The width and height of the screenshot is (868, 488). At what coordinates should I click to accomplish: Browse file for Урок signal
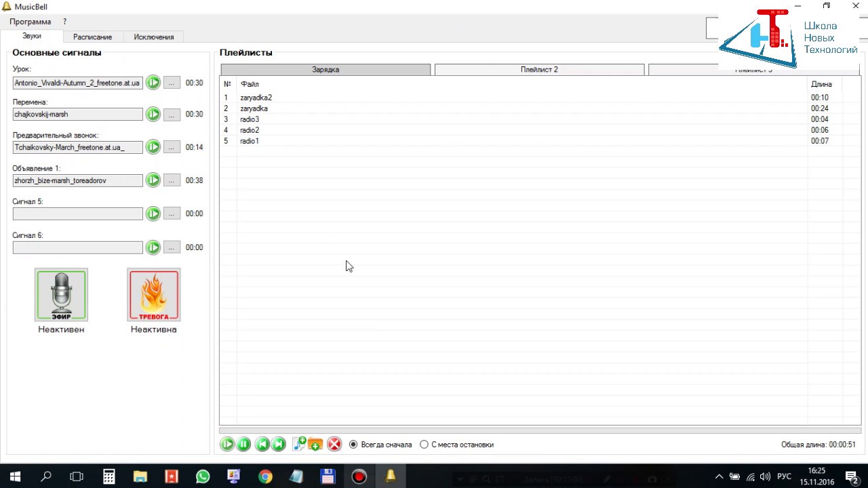click(x=172, y=83)
